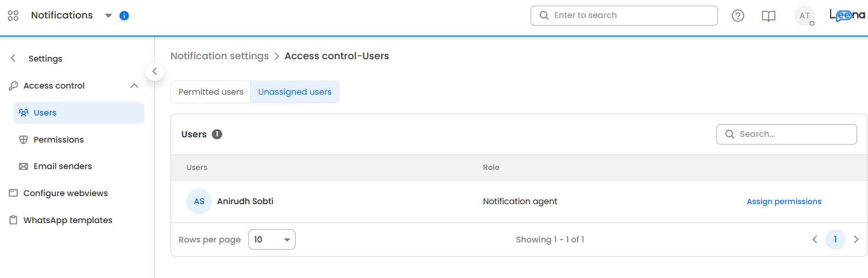
Task: Click the AT user avatar
Action: (804, 16)
